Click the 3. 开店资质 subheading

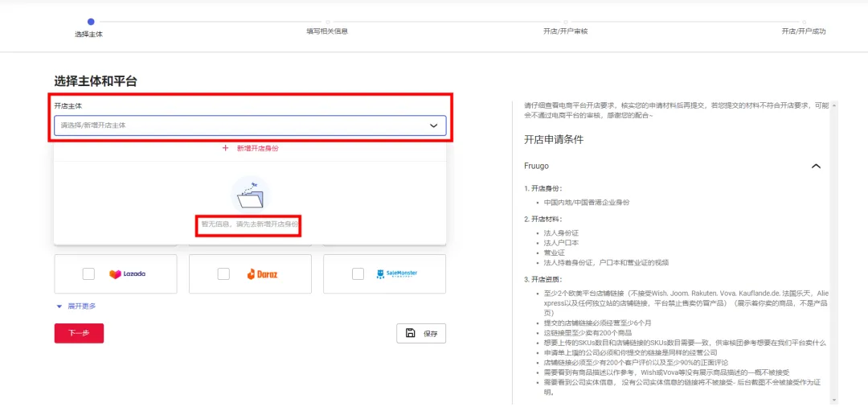point(543,279)
